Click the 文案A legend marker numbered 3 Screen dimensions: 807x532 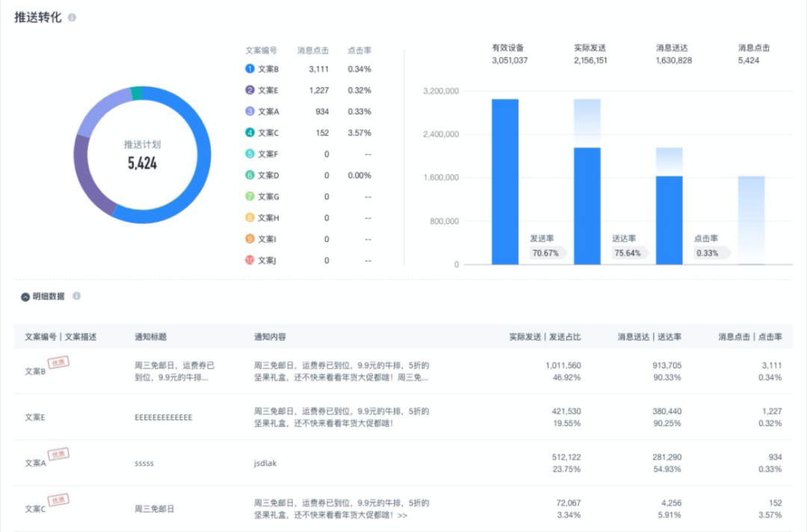tap(250, 111)
